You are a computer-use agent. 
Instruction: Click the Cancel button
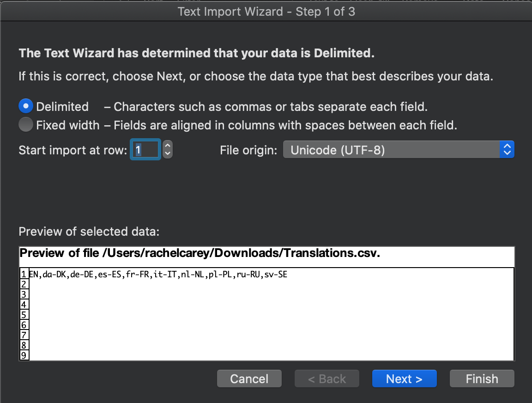click(x=249, y=379)
